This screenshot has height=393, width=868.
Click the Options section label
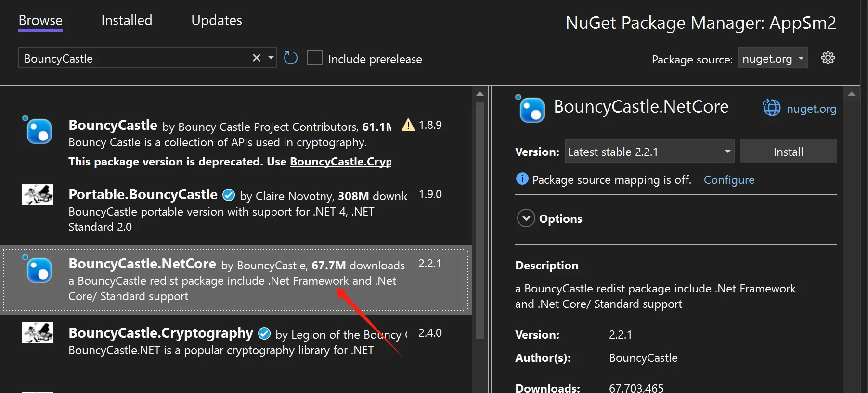[560, 219]
